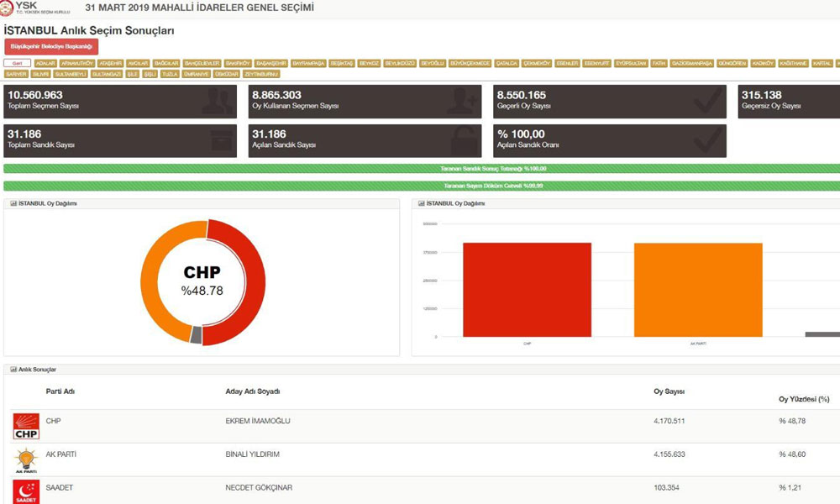Click the gray slice of the donut chart

click(x=196, y=335)
